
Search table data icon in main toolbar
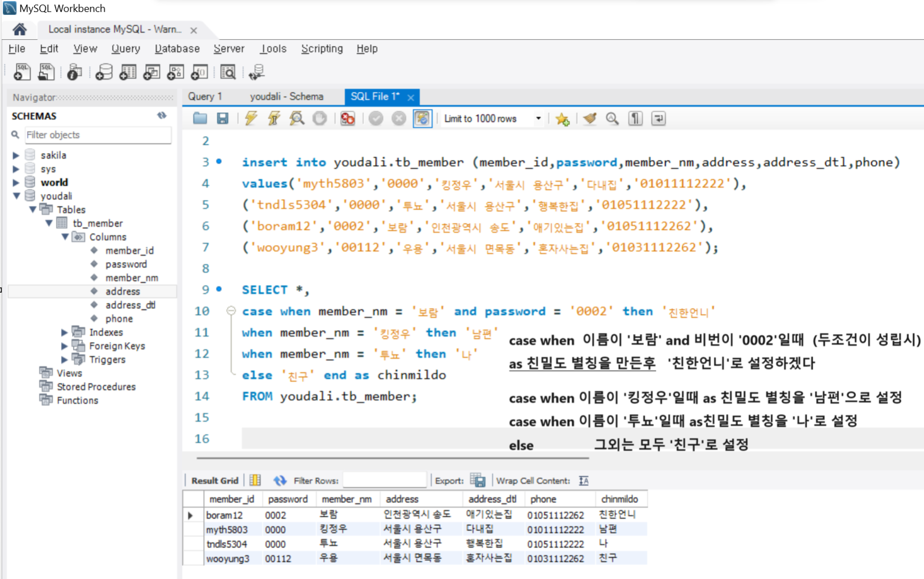[228, 72]
